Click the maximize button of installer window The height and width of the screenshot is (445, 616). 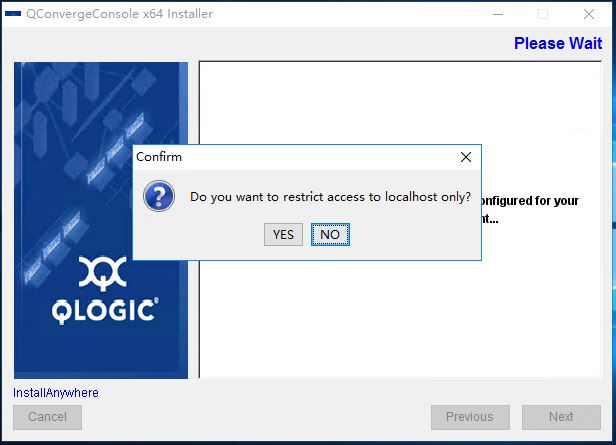(543, 14)
